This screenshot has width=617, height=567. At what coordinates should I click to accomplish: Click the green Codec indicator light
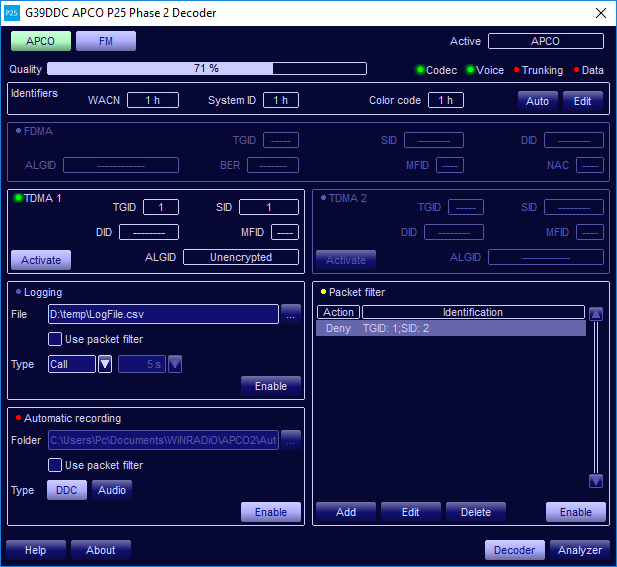tap(421, 70)
